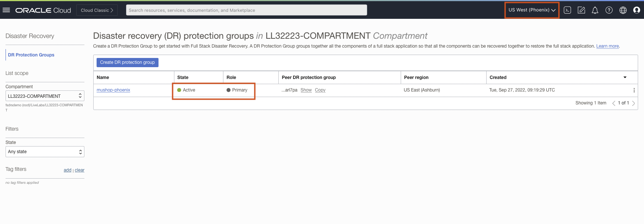Select DR Protection Groups in sidebar
This screenshot has height=224, width=644.
pos(31,55)
